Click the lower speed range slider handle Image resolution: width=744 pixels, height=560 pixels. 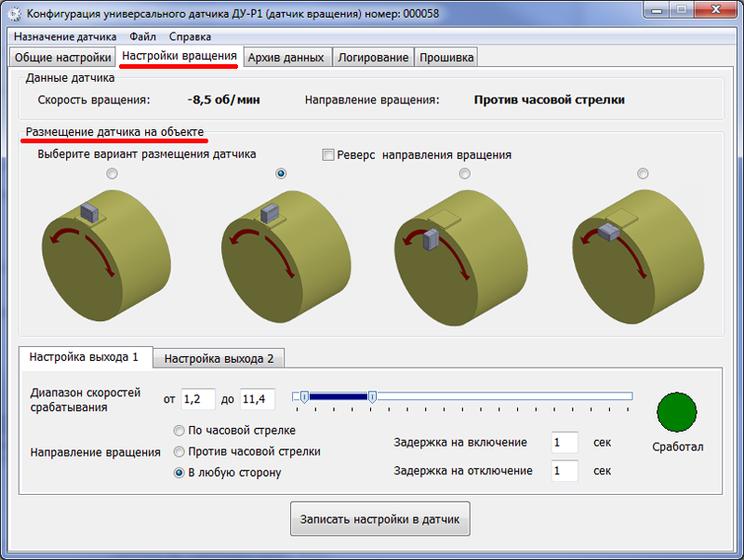pos(305,397)
